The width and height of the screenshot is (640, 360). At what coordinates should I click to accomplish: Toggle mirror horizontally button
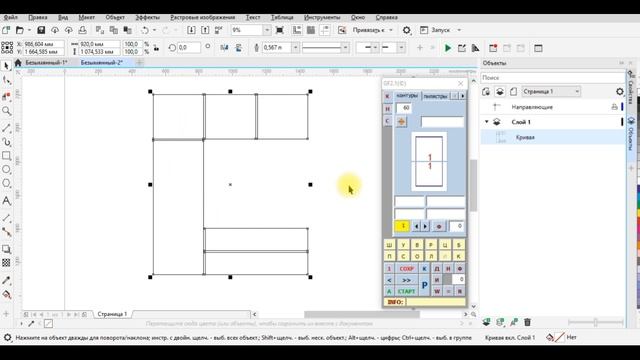(224, 48)
